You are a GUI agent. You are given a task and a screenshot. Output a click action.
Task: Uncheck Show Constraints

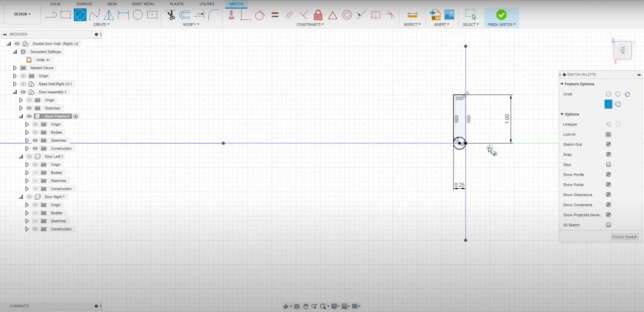(608, 205)
